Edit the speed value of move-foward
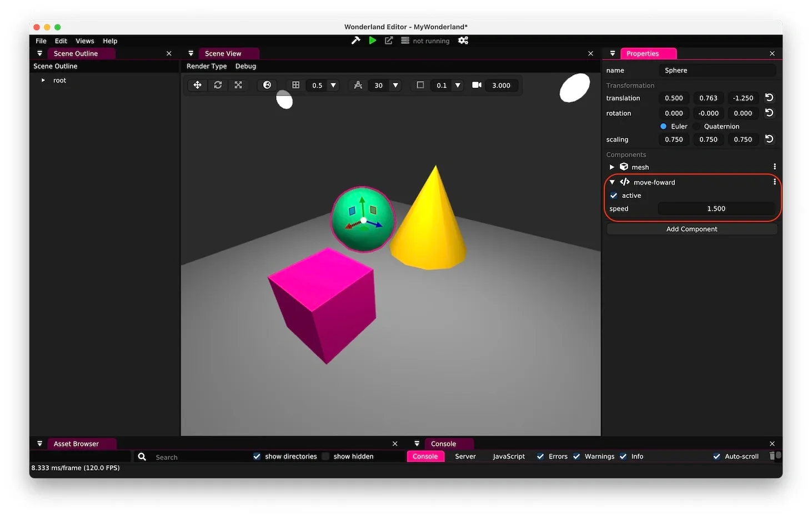 pos(716,208)
